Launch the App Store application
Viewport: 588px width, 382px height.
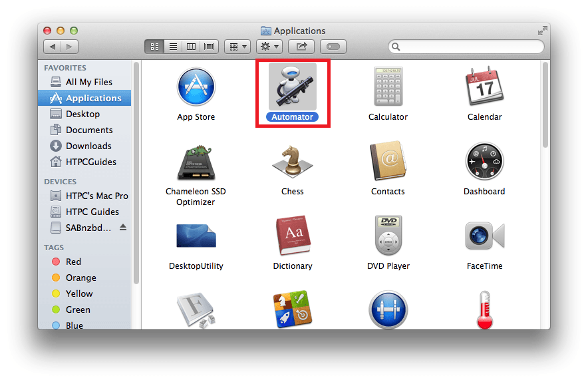196,87
